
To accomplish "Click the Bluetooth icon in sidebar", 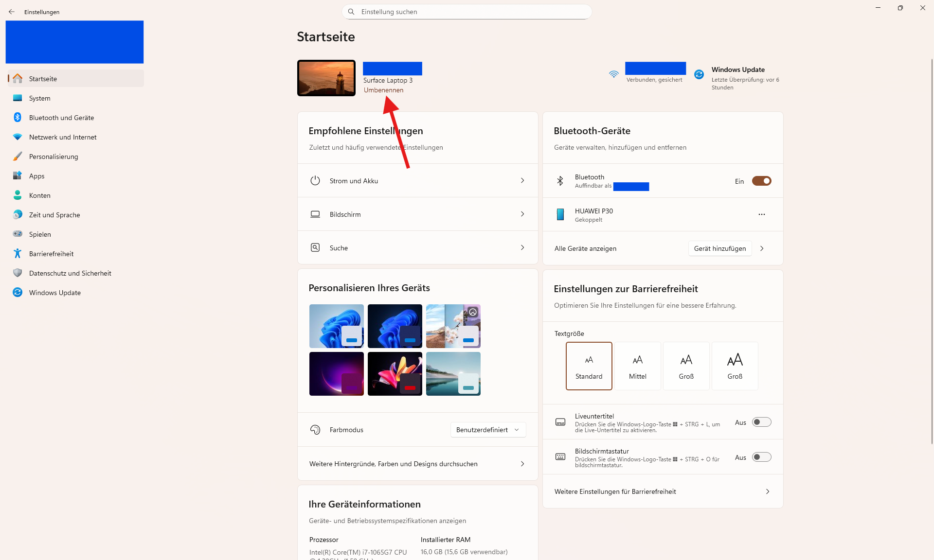I will tap(18, 118).
